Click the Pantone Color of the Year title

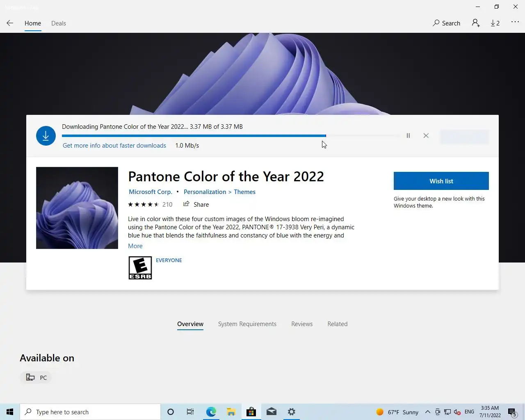(226, 176)
